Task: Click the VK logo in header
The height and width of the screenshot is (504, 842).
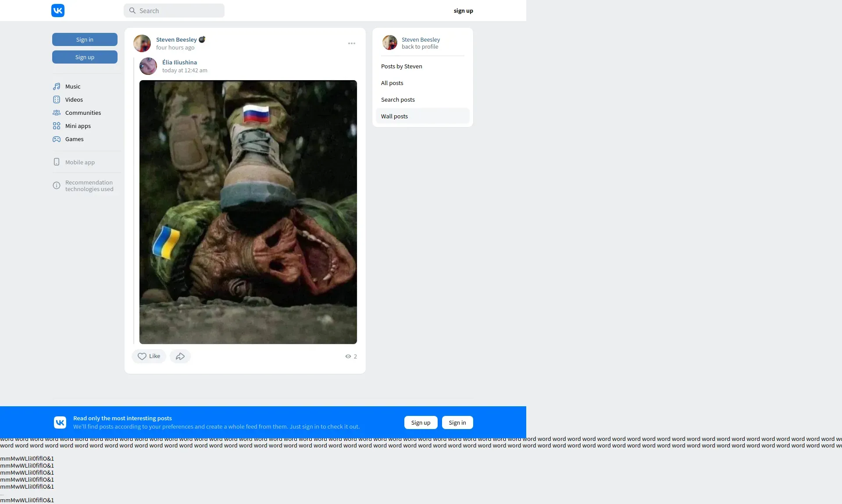Action: click(58, 11)
